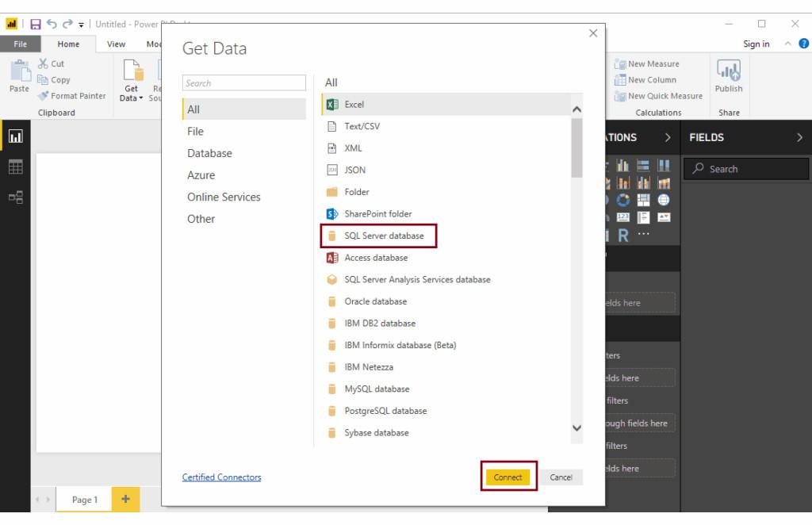Add a Treemap visual
The image size is (812, 525).
coord(644,200)
